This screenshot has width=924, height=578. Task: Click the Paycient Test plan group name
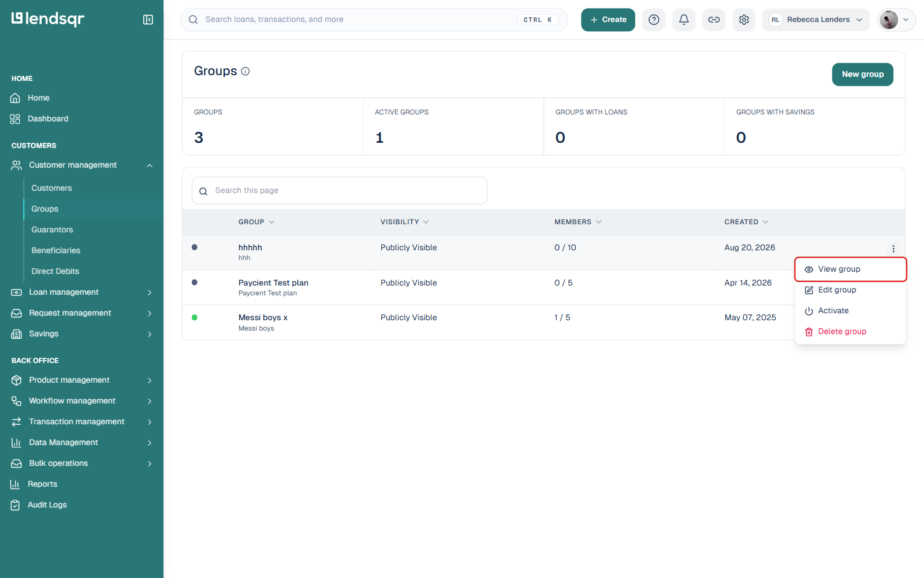click(273, 283)
